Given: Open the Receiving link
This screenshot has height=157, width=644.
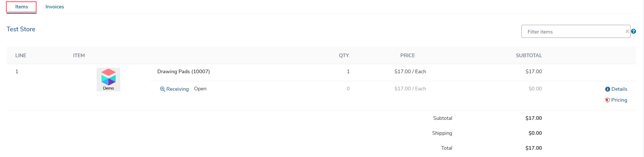Looking at the screenshot, I should pyautogui.click(x=177, y=89).
